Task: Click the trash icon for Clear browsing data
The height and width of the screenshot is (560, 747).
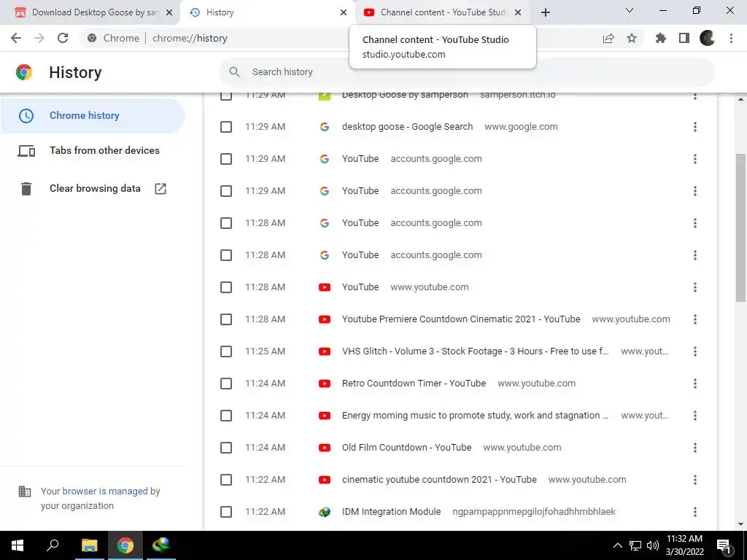Action: [x=26, y=189]
